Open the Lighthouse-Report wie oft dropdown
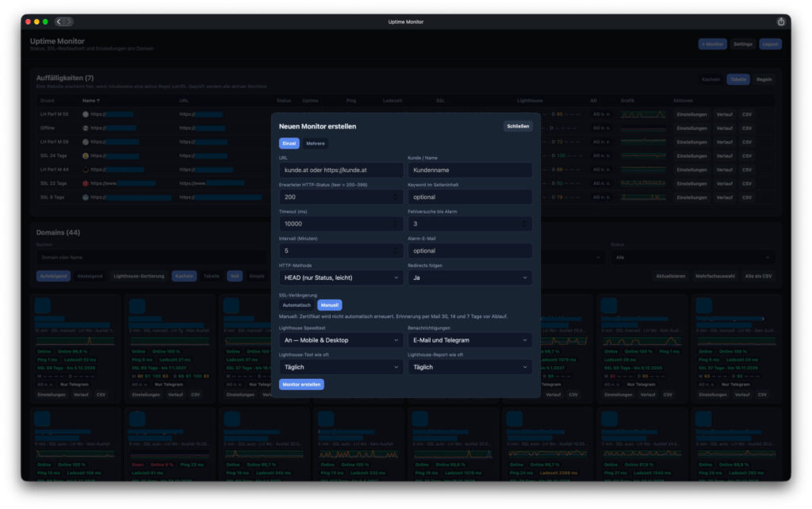This screenshot has height=509, width=812. click(x=469, y=367)
